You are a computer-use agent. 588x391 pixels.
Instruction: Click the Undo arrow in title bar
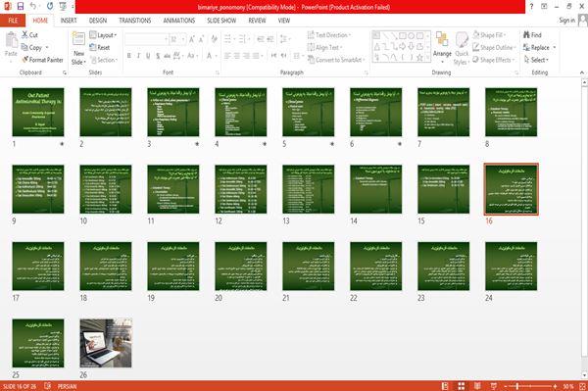(33, 7)
